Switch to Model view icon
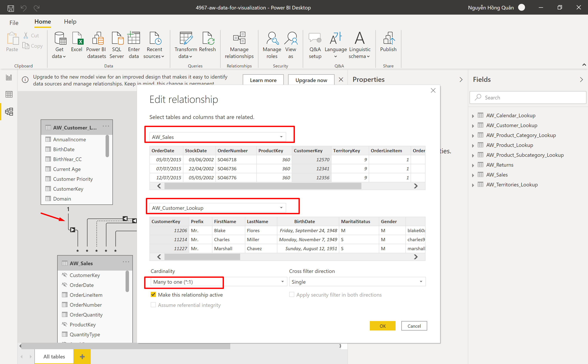Image resolution: width=588 pixels, height=364 pixels. click(x=9, y=112)
